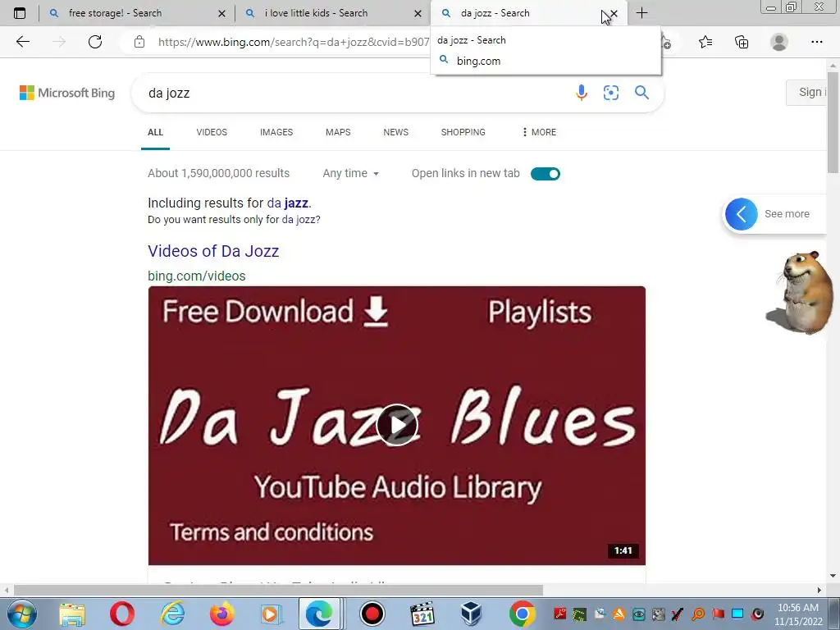Reload the page with the refresh icon

click(x=95, y=42)
